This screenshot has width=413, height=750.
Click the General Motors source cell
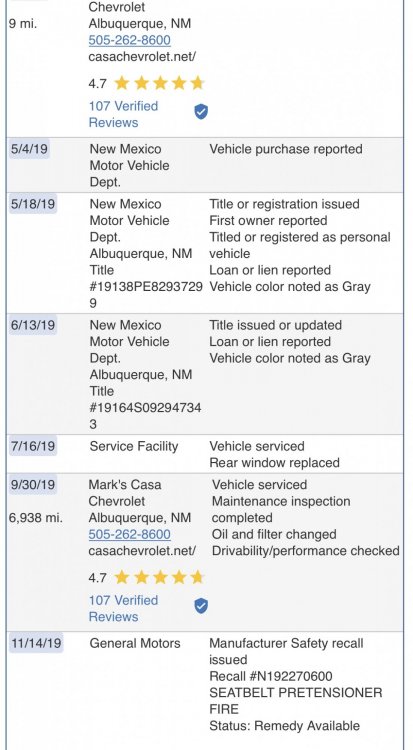click(x=135, y=643)
